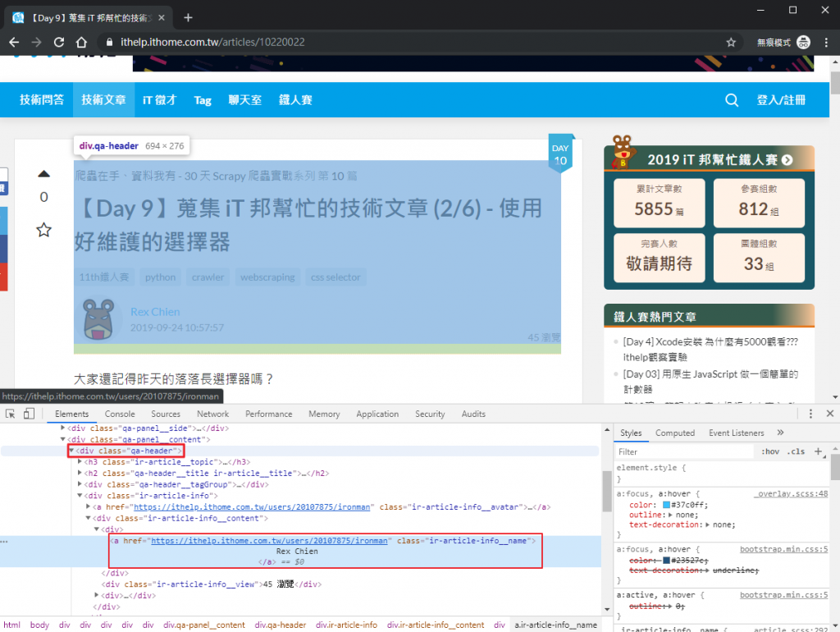
Task: Add a new style rule with plus
Action: (x=818, y=451)
